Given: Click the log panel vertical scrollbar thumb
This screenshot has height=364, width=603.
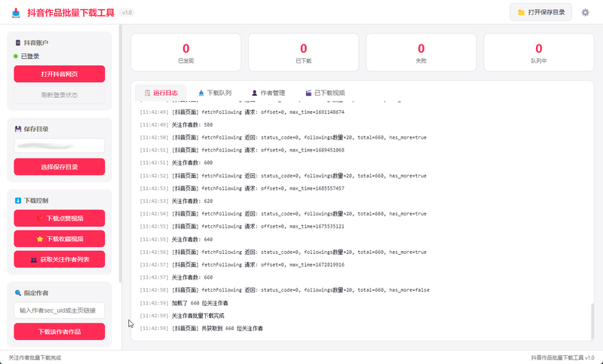Looking at the screenshot, I should click(x=592, y=320).
